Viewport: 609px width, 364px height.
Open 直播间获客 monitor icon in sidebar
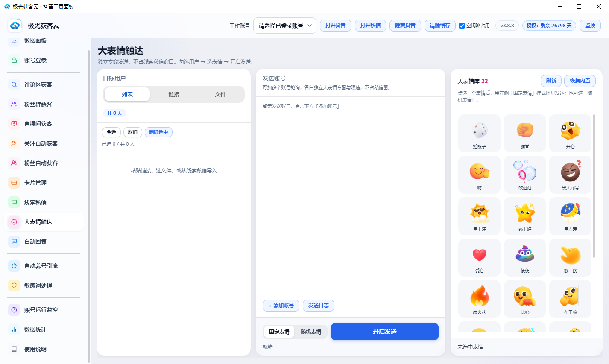coord(14,124)
